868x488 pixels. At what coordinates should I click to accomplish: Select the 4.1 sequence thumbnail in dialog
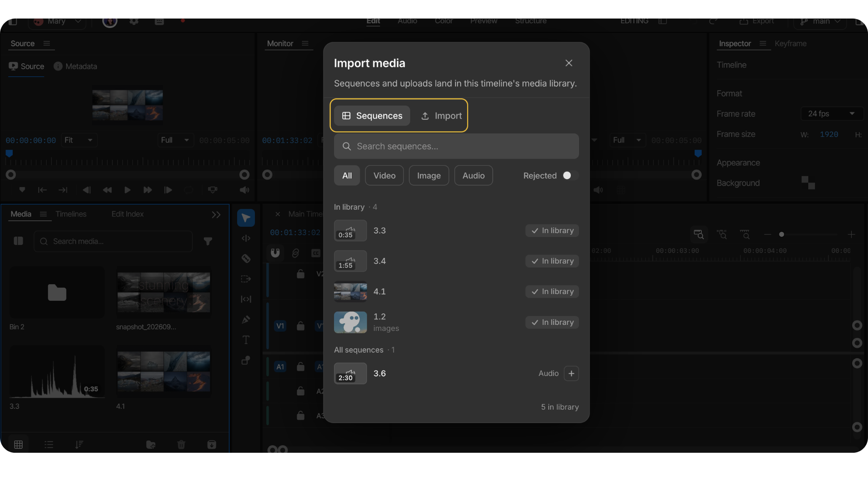coord(350,292)
